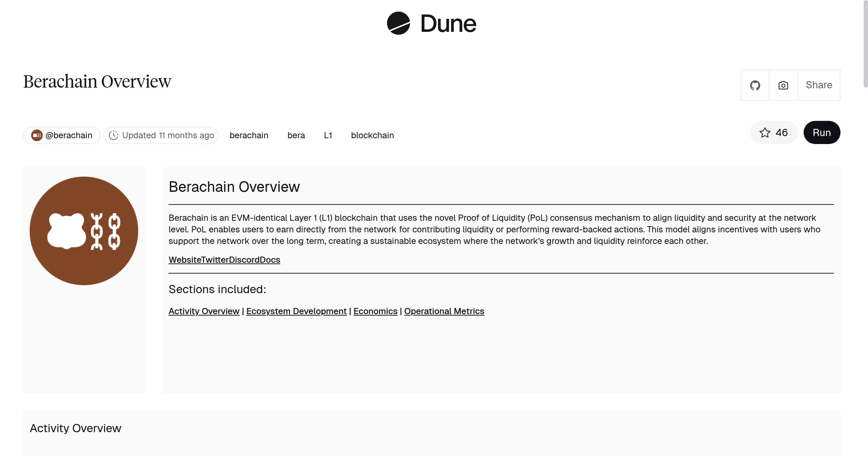Select the blockchain tag

[x=372, y=135]
